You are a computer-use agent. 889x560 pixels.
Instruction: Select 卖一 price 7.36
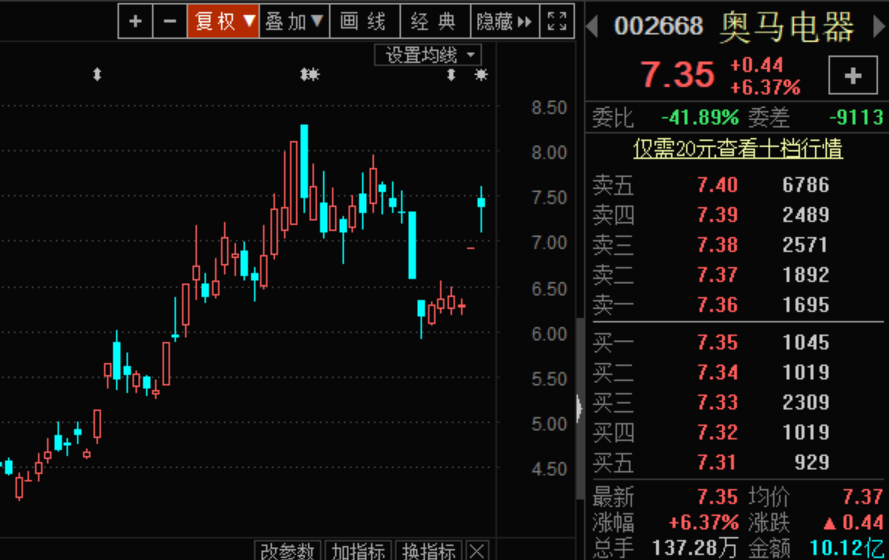coord(717,305)
